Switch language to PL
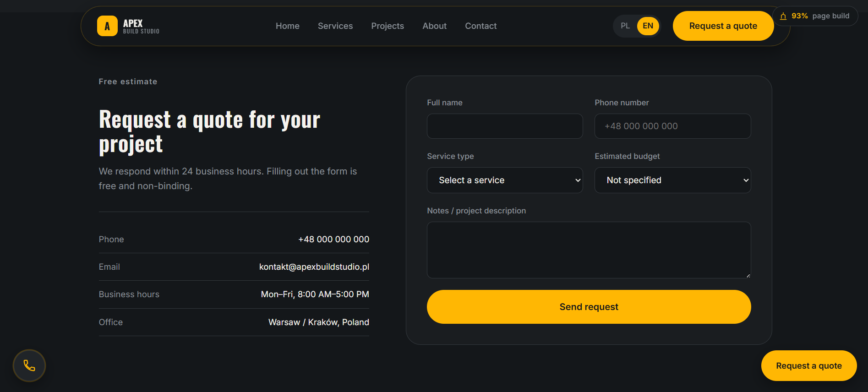The height and width of the screenshot is (392, 868). [625, 26]
